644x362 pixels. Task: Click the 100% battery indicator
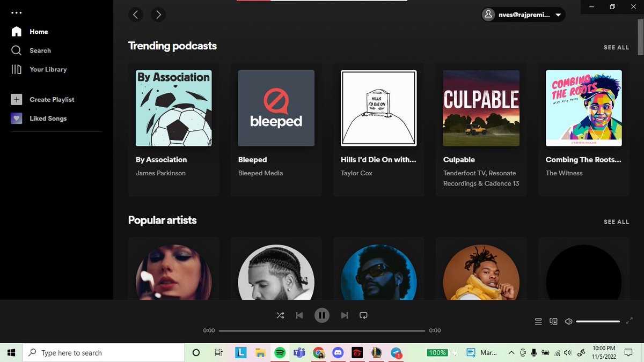point(437,353)
